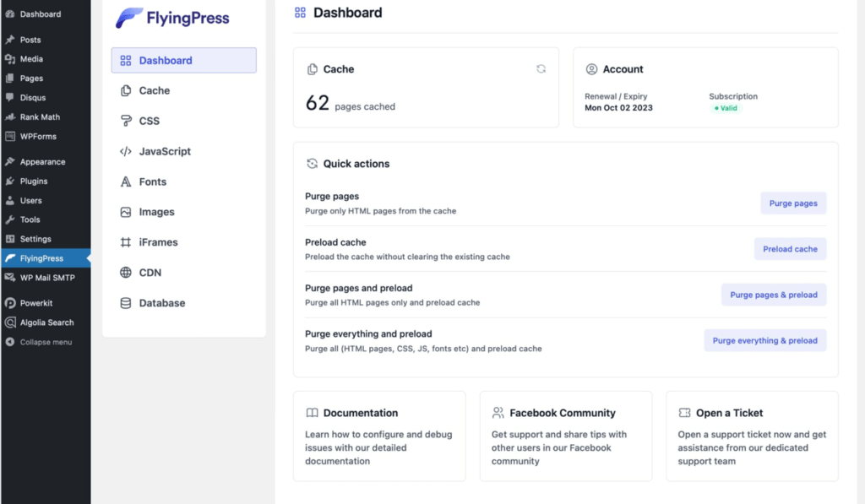
Task: Click the iFrames grid icon
Action: click(x=125, y=242)
